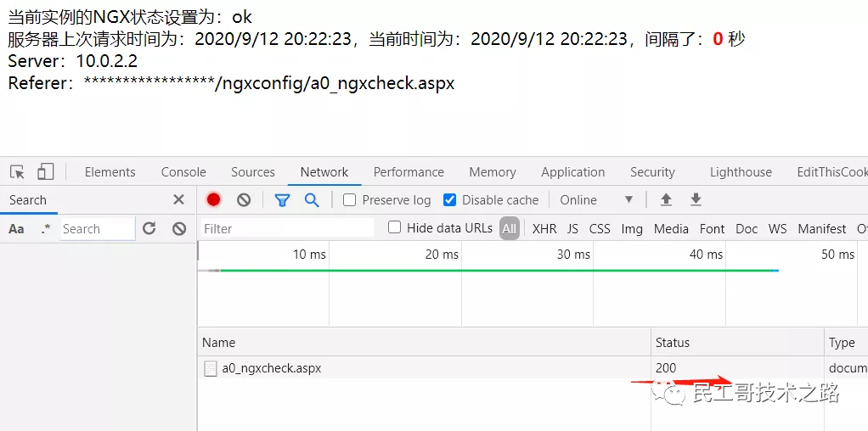Focus the network Filter input

(286, 228)
